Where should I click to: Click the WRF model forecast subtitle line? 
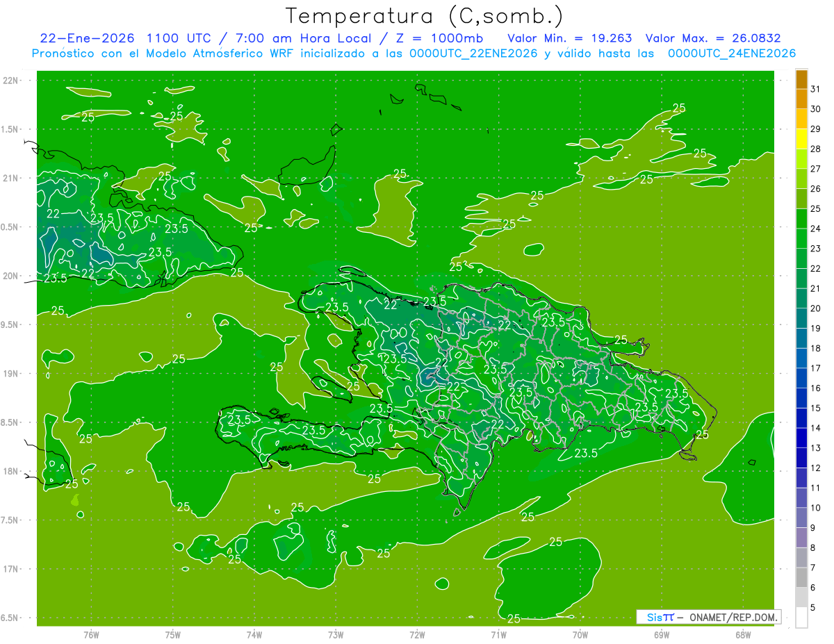(x=414, y=53)
